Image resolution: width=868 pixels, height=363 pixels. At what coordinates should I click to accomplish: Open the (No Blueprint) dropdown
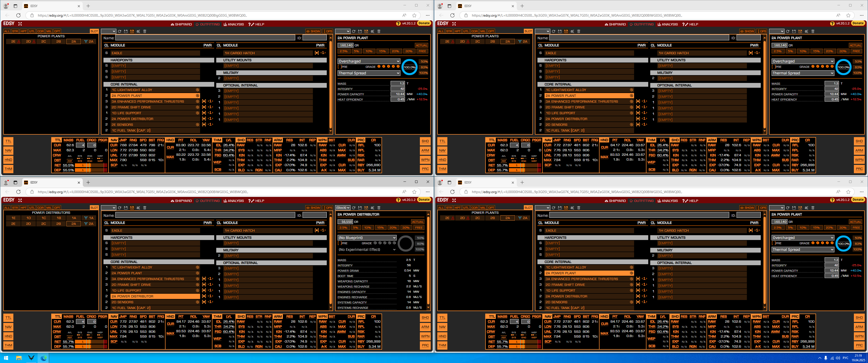[x=367, y=238]
